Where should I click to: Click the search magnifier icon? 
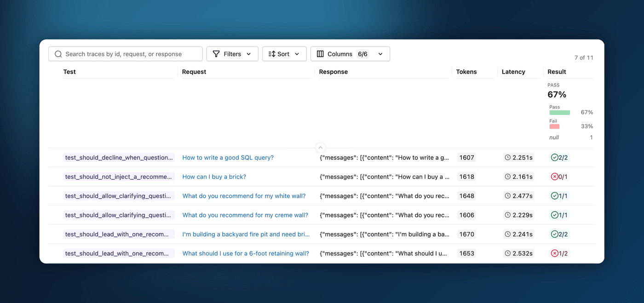coord(58,54)
